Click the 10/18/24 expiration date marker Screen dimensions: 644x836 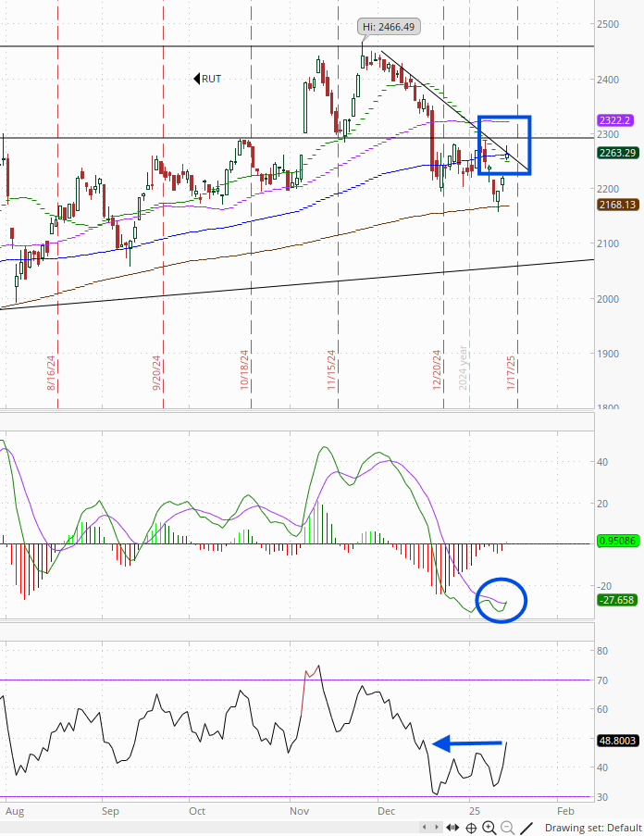244,370
